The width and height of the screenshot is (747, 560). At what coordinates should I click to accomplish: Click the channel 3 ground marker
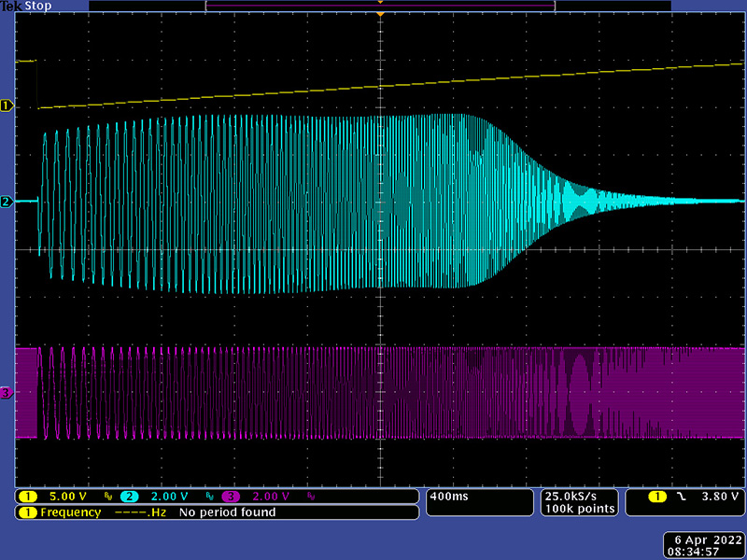[x=7, y=393]
